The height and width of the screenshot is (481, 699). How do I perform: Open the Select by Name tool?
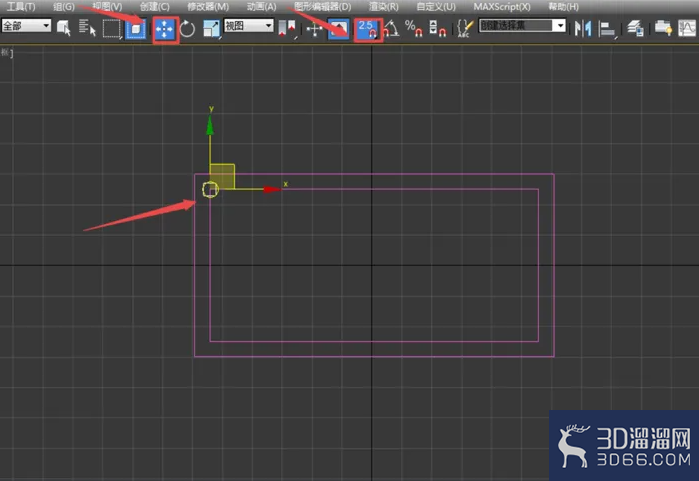click(87, 28)
